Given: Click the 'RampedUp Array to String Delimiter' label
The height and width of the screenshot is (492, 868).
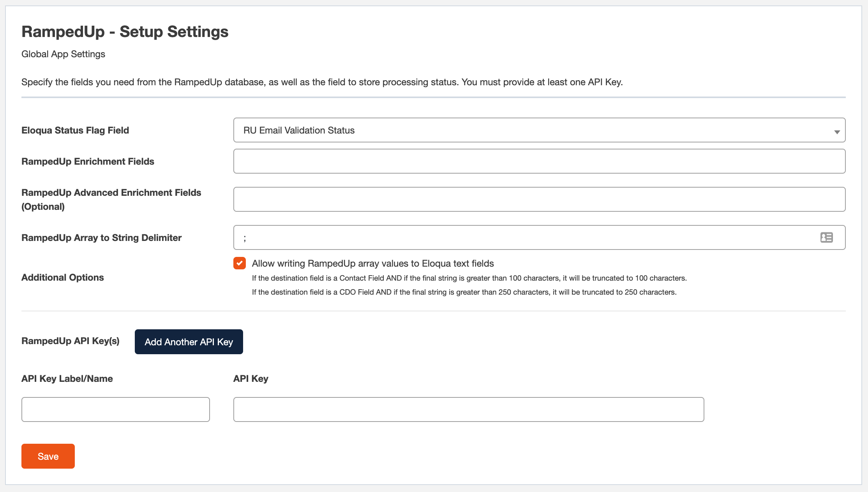Looking at the screenshot, I should [x=101, y=238].
